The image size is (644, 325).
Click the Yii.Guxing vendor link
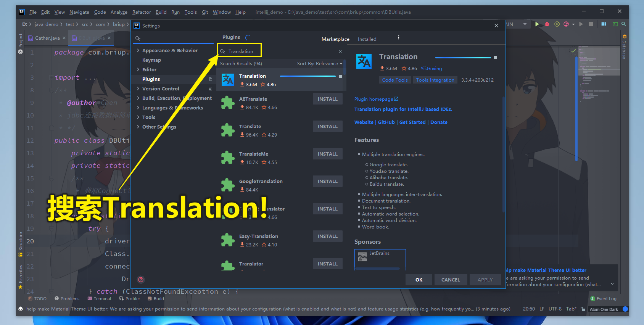[x=431, y=69]
